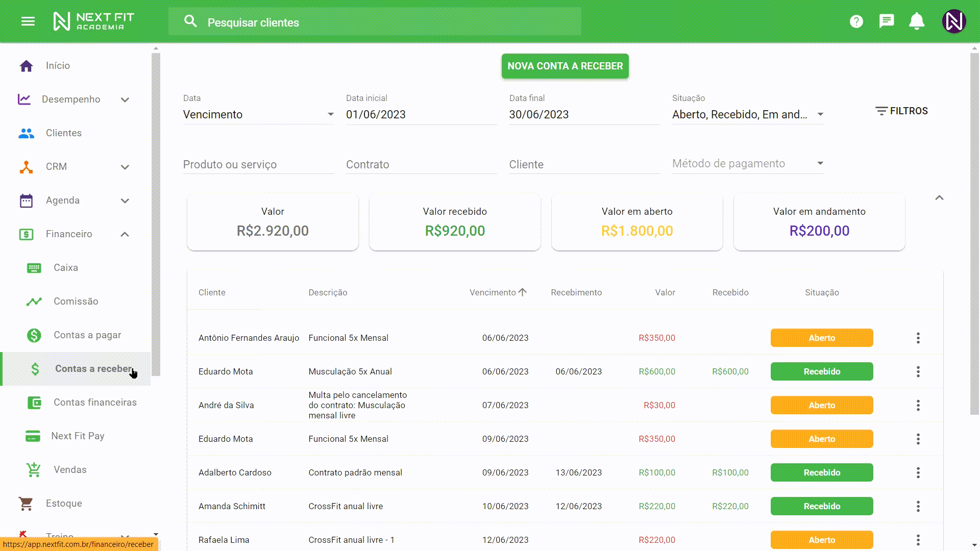980x551 pixels.
Task: Open the chat messages icon
Action: (x=887, y=21)
